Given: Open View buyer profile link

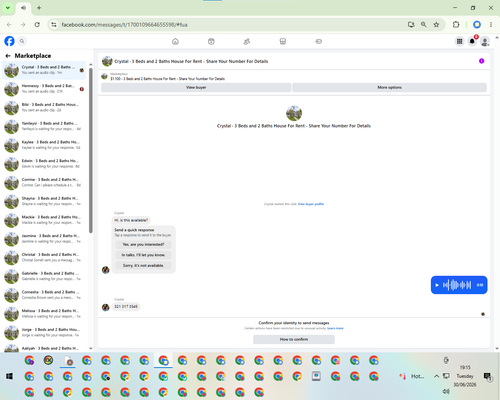Looking at the screenshot, I should coord(311,204).
